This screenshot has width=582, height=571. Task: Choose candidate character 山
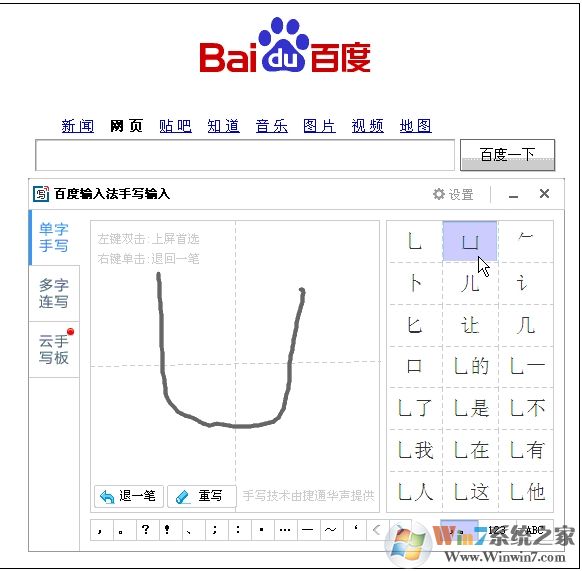click(470, 241)
